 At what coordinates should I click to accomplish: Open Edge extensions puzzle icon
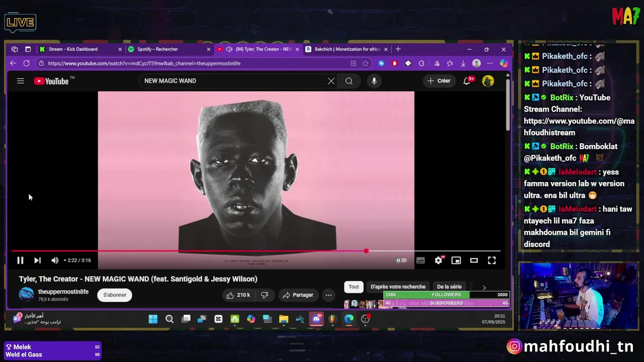[422, 63]
